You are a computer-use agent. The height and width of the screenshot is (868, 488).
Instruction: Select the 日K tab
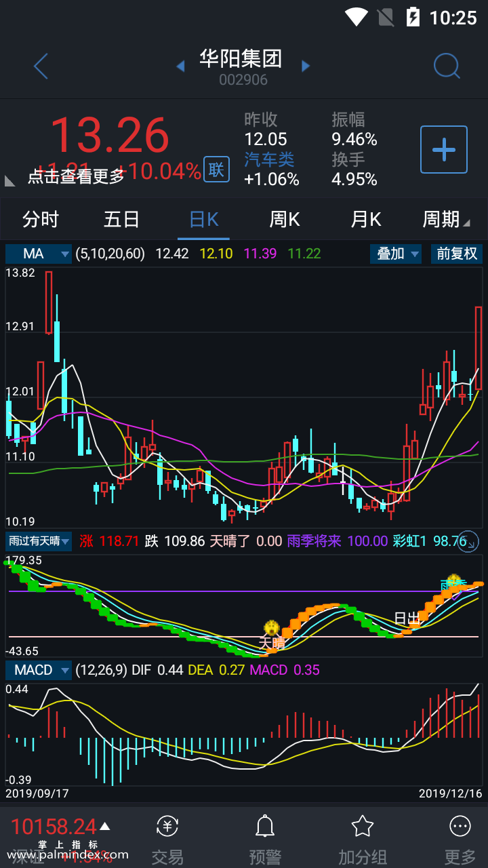coord(203,219)
